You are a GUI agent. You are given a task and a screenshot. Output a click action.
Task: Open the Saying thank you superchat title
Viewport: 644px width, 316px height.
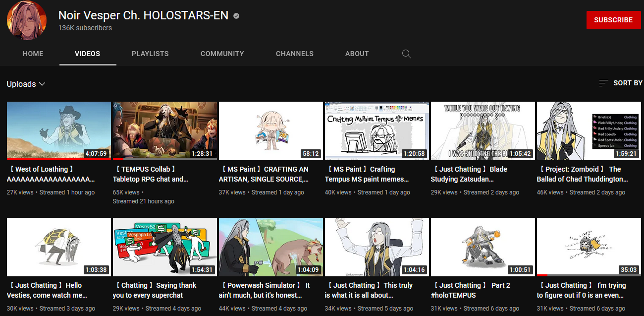(155, 290)
